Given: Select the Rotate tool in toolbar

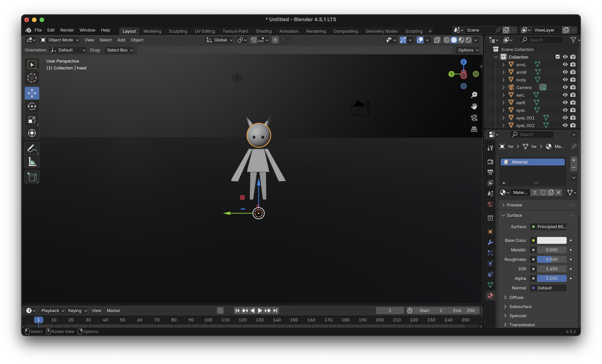Looking at the screenshot, I should pyautogui.click(x=32, y=106).
